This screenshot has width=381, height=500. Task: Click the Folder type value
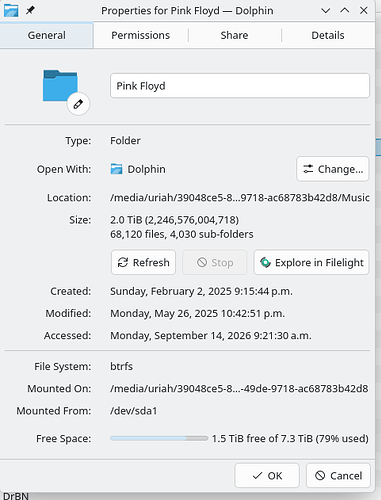[125, 141]
